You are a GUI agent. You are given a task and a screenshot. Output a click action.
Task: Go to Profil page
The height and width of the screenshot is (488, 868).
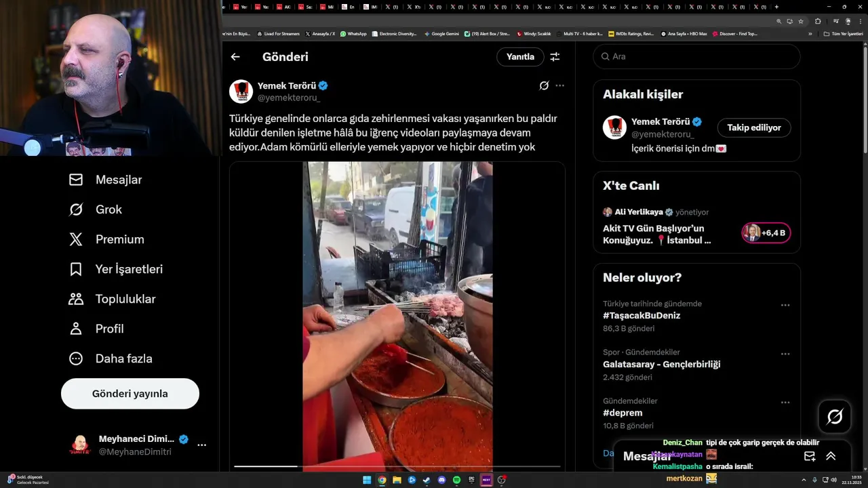click(x=96, y=329)
